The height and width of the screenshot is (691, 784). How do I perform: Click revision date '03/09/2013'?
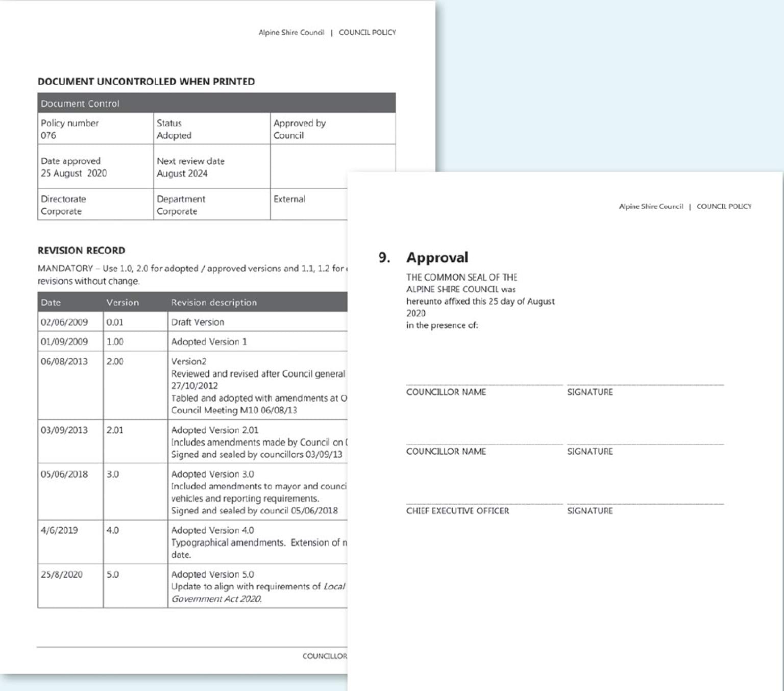point(64,430)
